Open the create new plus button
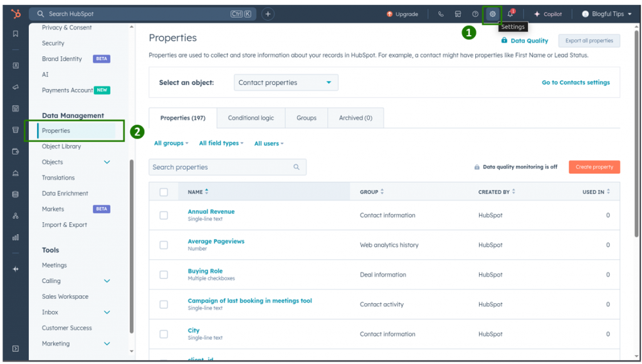 (x=268, y=14)
